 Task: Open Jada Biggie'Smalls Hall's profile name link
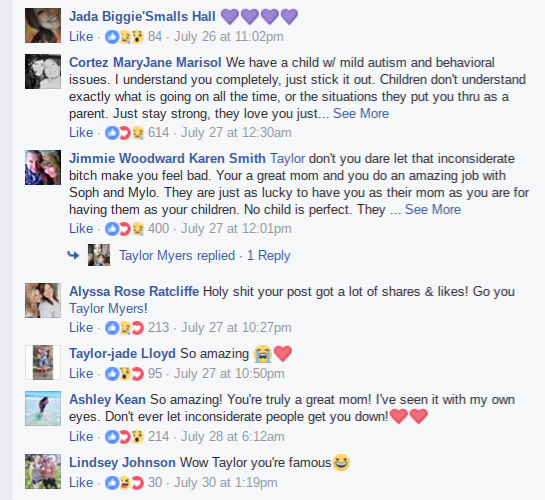(142, 17)
